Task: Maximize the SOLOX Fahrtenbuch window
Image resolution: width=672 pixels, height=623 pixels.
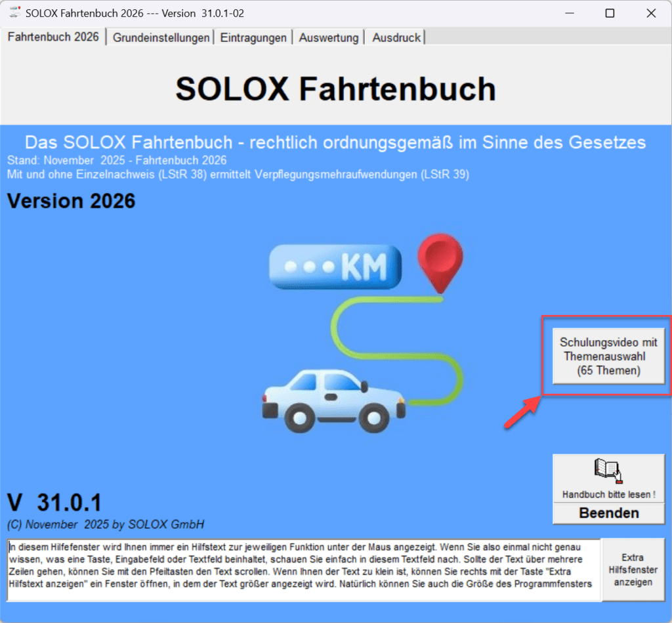Action: pos(610,13)
